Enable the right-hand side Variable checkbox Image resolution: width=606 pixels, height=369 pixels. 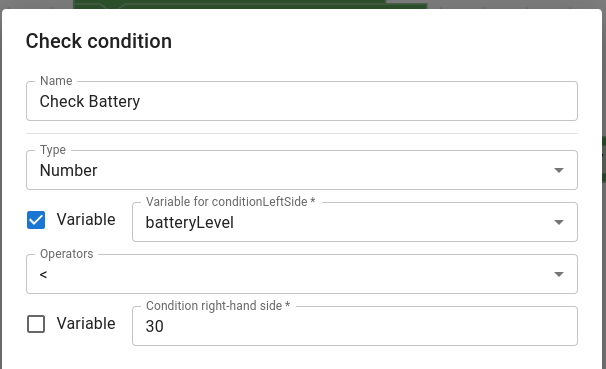point(36,324)
